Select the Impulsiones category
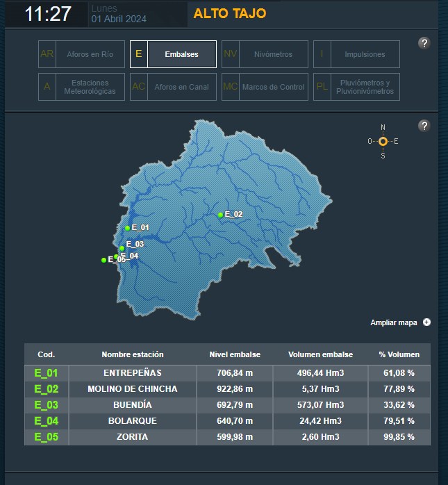448x485 pixels. (x=356, y=54)
